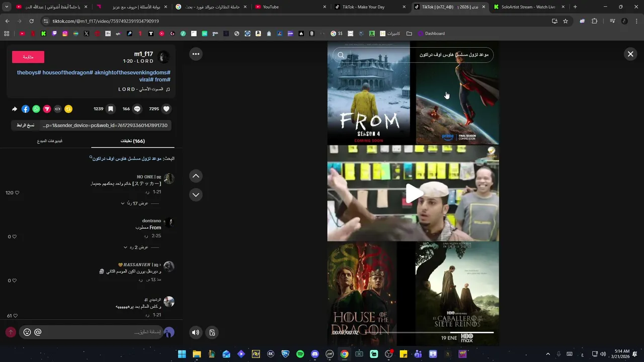Click the search magnifier in the video overlay

point(341,55)
